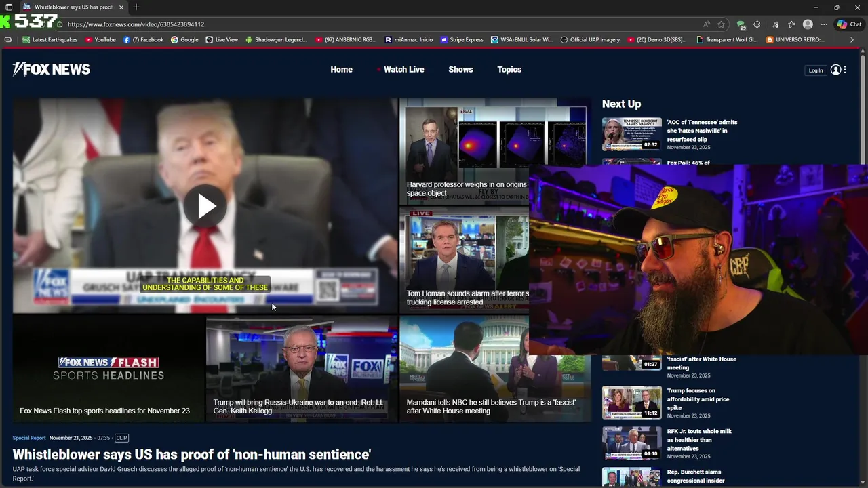Click the icon at the left of the bookmarks bar

(8, 40)
